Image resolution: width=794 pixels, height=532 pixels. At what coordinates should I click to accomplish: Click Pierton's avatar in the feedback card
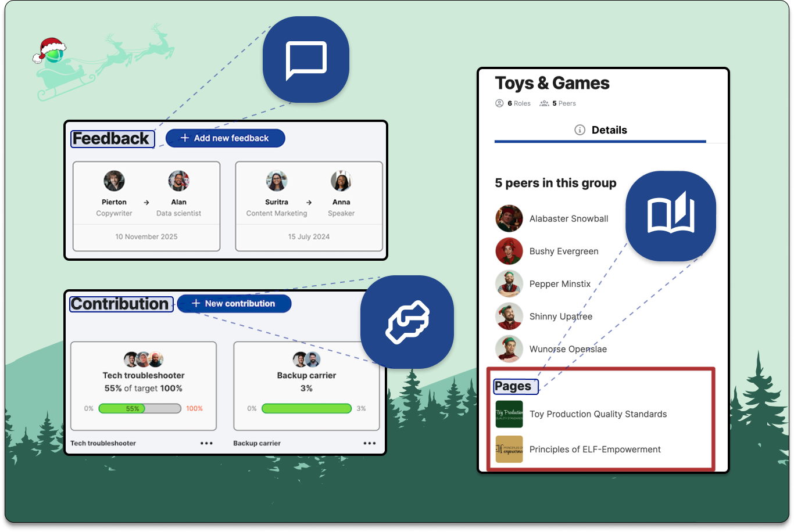[x=114, y=180]
